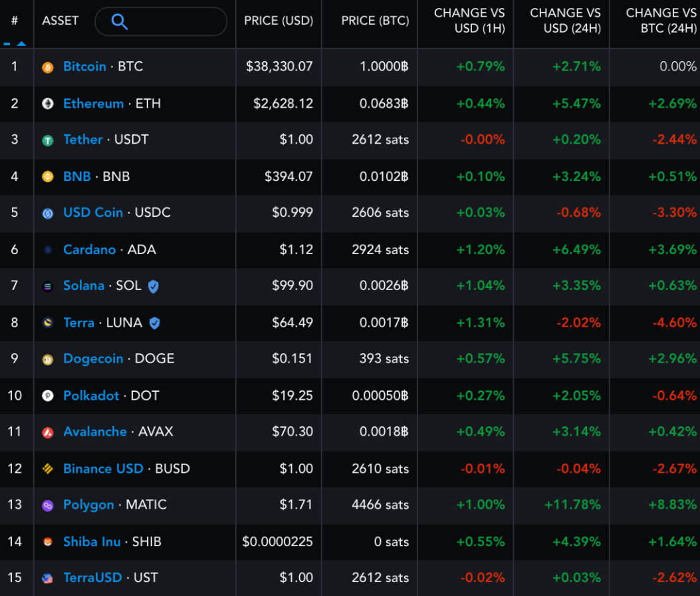Screen dimensions: 700x596
Task: Sort by PRICE (USD) column header
Action: [279, 21]
